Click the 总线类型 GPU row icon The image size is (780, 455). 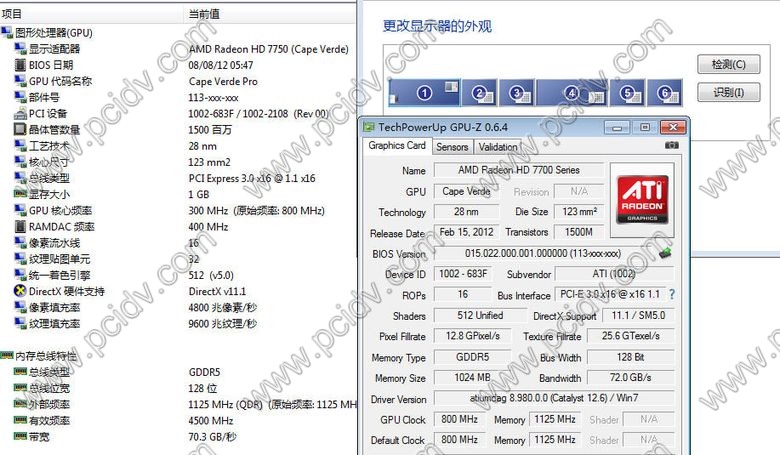(x=20, y=178)
